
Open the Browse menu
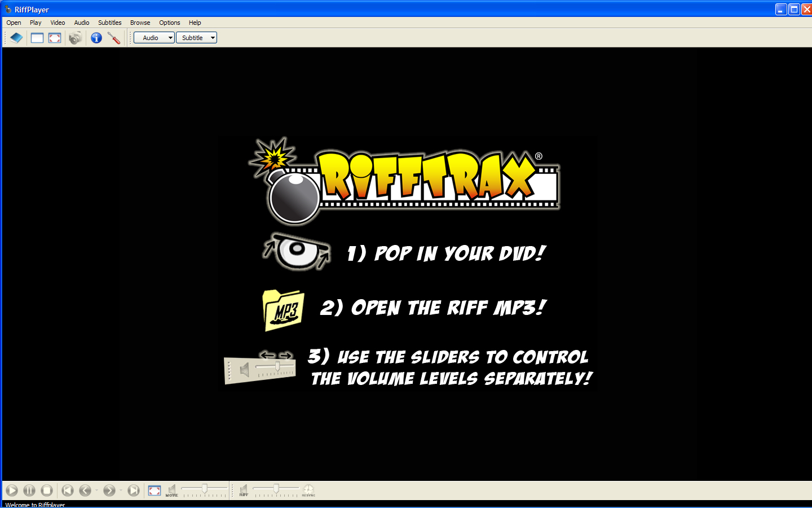tap(140, 23)
